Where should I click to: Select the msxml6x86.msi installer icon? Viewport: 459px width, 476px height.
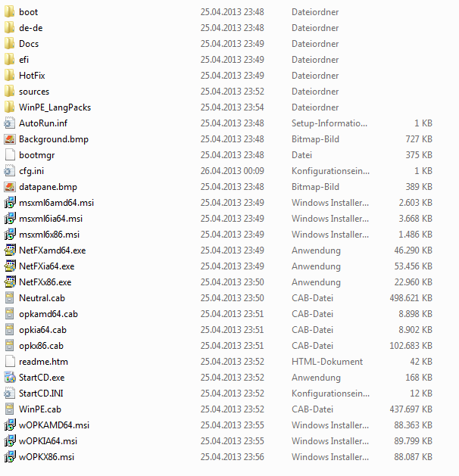9,235
